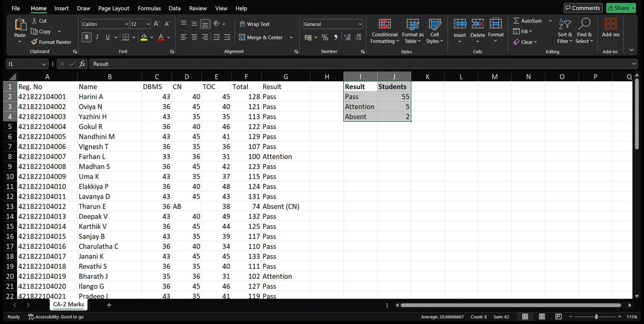
Task: Open the font name dropdown
Action: 126,24
